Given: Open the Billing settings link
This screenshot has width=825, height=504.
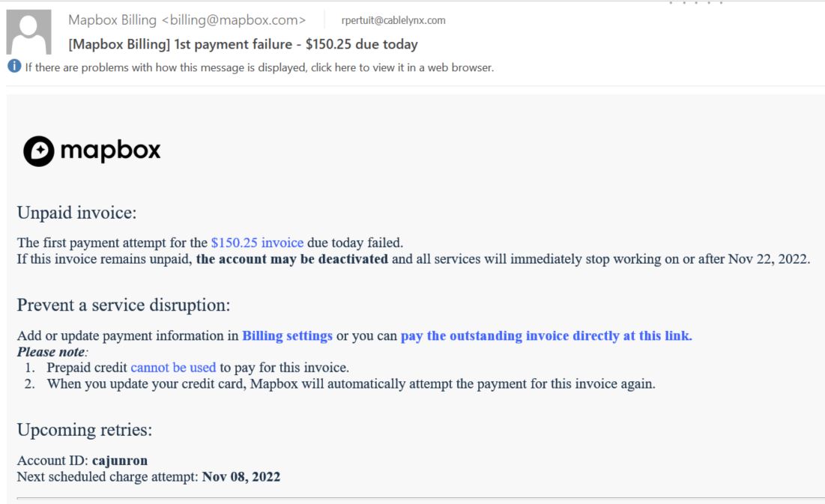Looking at the screenshot, I should tap(287, 336).
